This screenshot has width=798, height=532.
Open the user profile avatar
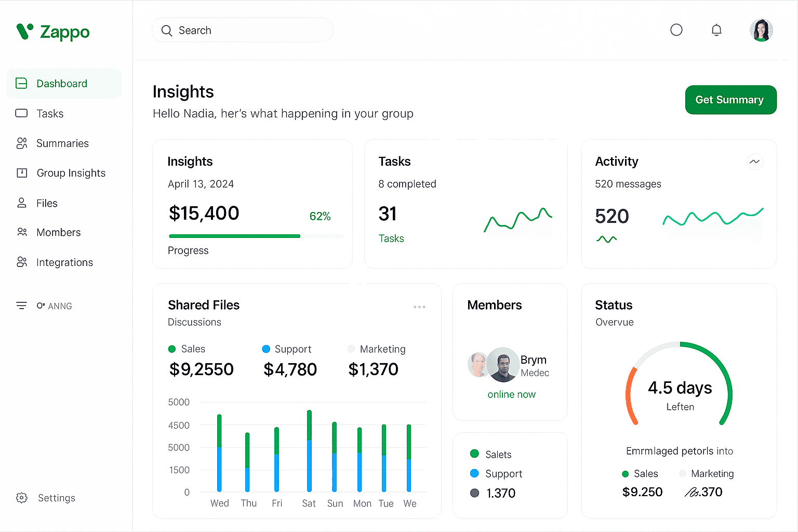coord(761,30)
